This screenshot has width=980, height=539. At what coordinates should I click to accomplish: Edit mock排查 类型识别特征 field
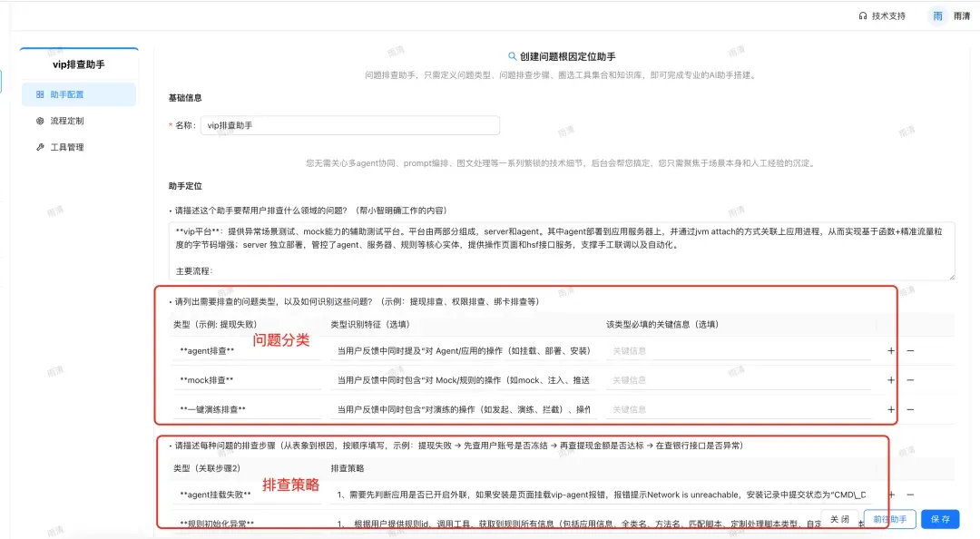[464, 380]
